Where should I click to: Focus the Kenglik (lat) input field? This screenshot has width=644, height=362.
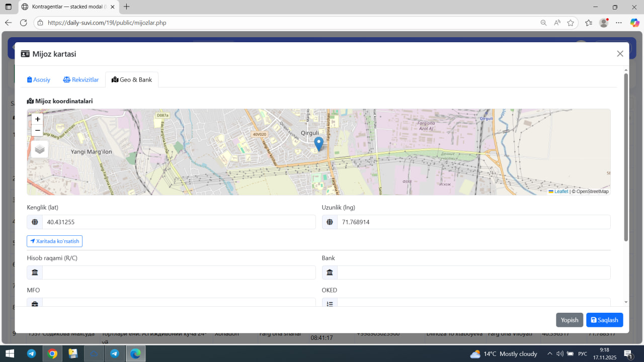pyautogui.click(x=179, y=222)
